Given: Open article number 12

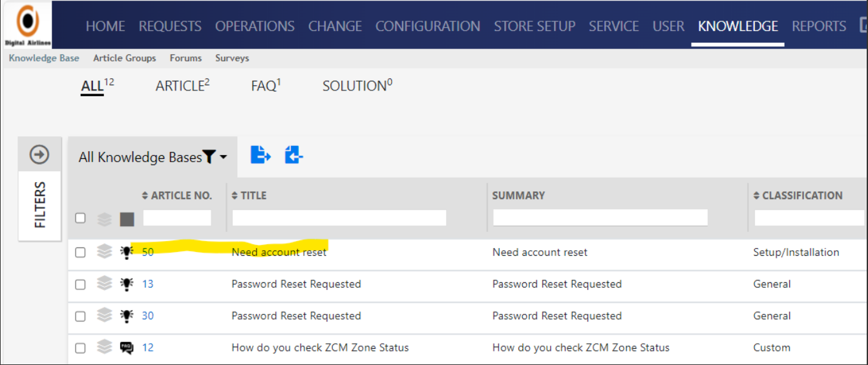Looking at the screenshot, I should (148, 348).
